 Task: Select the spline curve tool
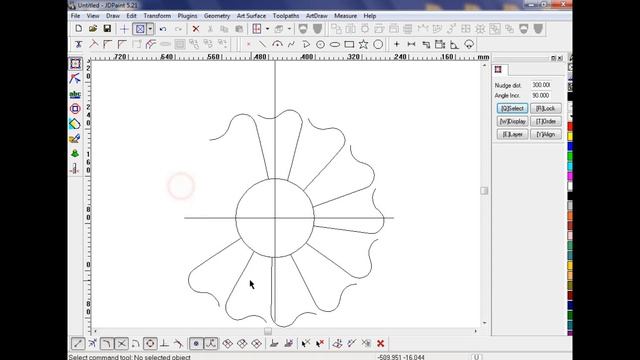pyautogui.click(x=291, y=44)
